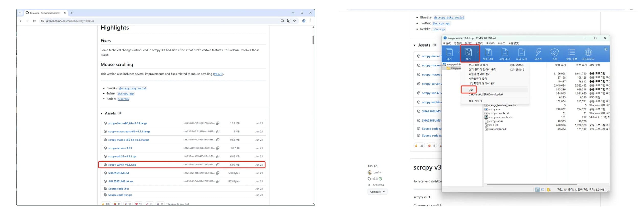Open the r/scrcpy Reddit link in Chrome window
This screenshot has width=644, height=216.
[x=124, y=99]
